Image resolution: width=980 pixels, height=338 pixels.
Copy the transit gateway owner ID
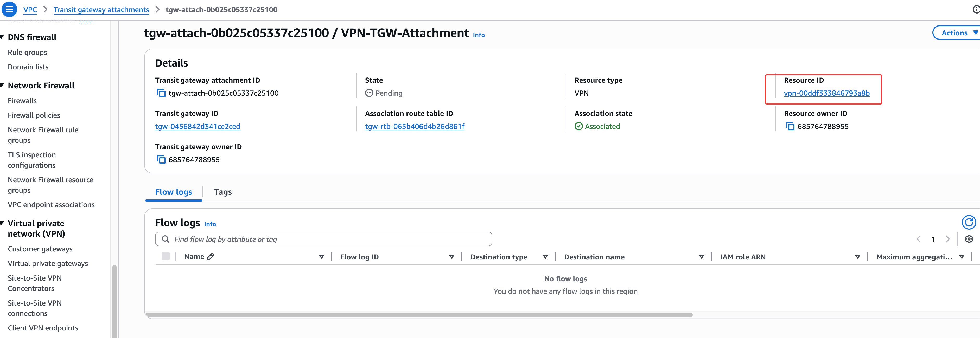point(161,160)
